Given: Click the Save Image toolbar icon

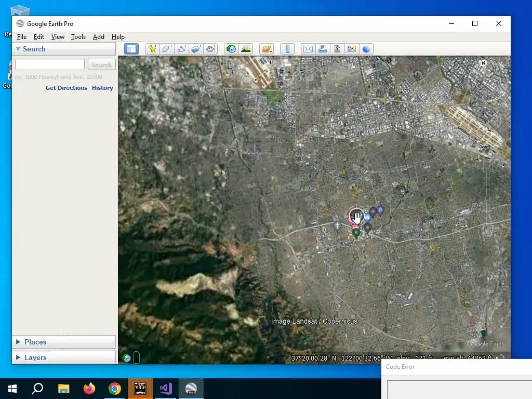Looking at the screenshot, I should 337,49.
